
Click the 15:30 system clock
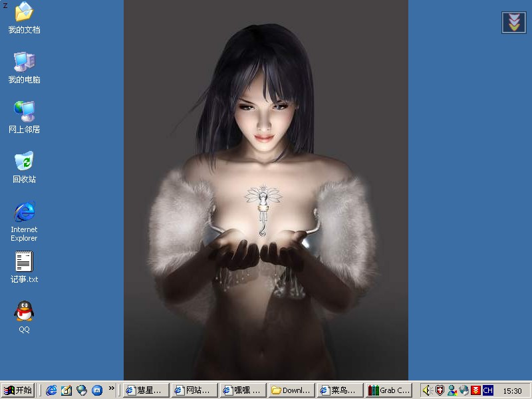pos(512,391)
